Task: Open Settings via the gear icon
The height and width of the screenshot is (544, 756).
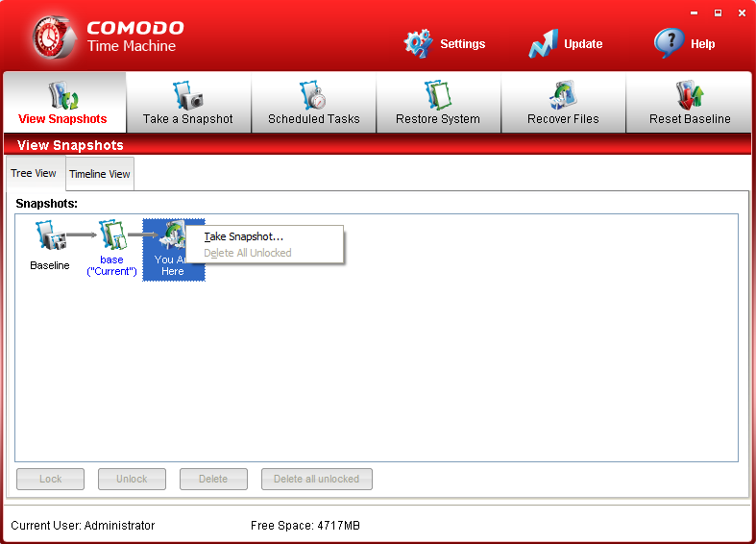Action: click(x=419, y=43)
